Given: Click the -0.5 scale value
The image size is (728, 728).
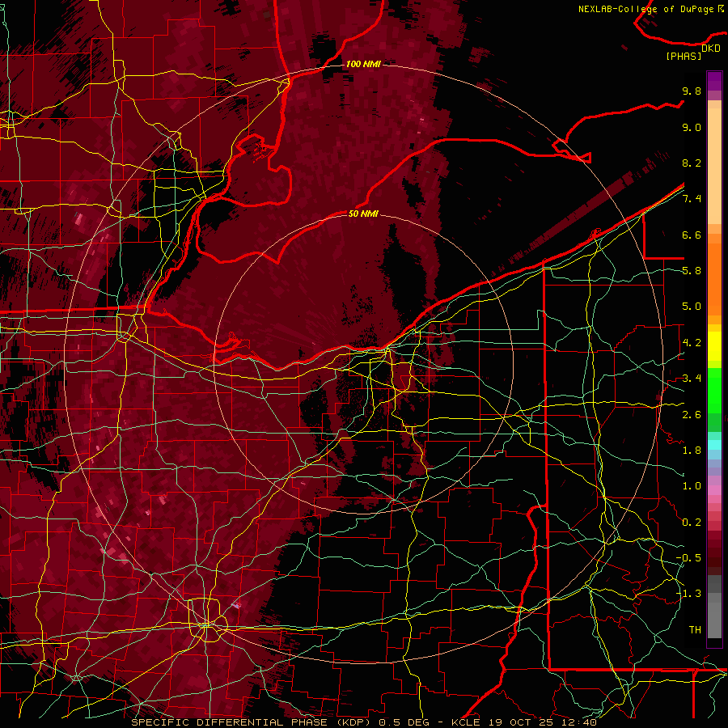Looking at the screenshot, I should [689, 558].
